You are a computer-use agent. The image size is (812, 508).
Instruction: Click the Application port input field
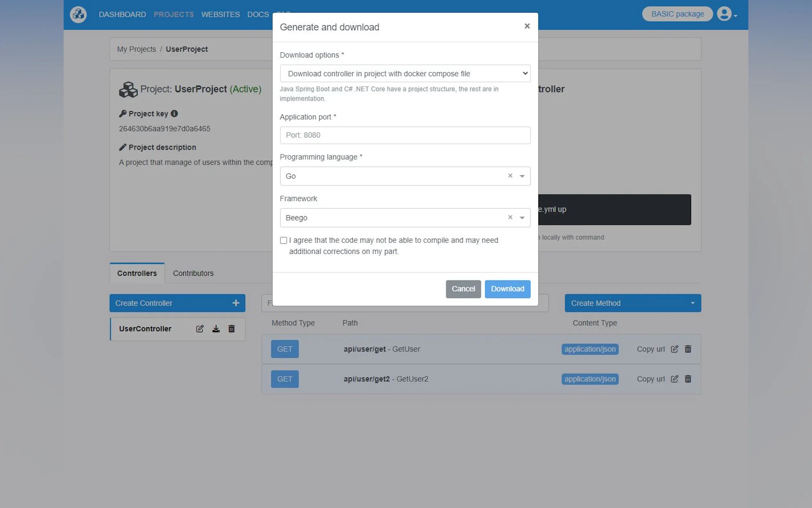[405, 135]
